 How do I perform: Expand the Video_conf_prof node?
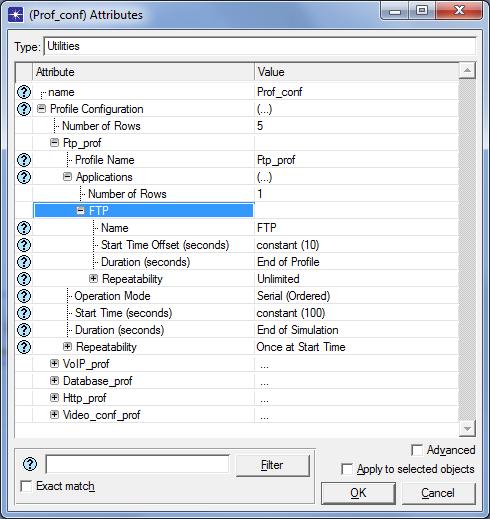tap(54, 415)
